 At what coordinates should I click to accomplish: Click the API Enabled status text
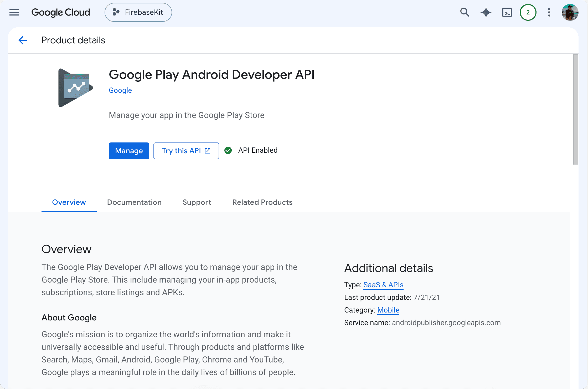pos(258,150)
